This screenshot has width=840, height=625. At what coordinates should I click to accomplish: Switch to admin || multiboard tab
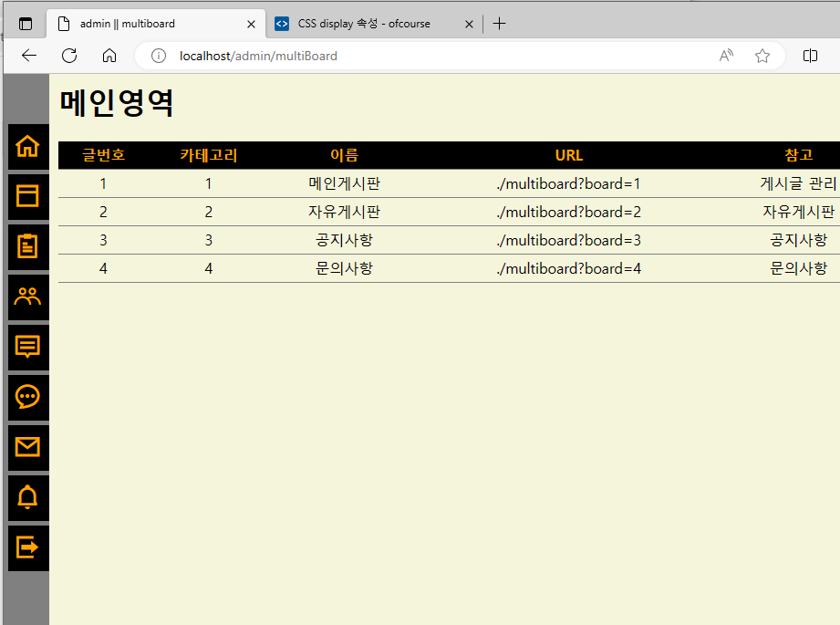(x=156, y=24)
